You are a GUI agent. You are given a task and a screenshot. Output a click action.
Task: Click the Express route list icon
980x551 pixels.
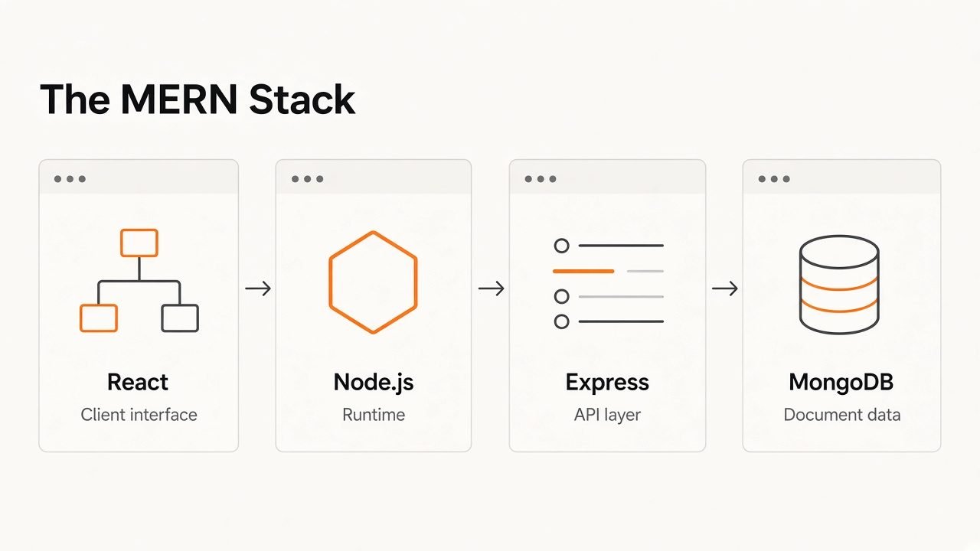[608, 284]
